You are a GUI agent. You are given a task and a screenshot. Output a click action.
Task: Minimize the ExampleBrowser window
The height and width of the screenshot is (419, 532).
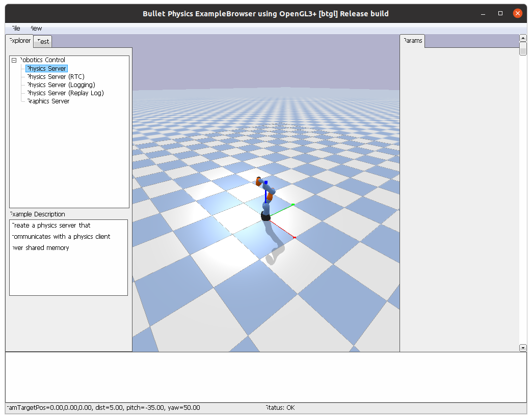[x=483, y=14]
